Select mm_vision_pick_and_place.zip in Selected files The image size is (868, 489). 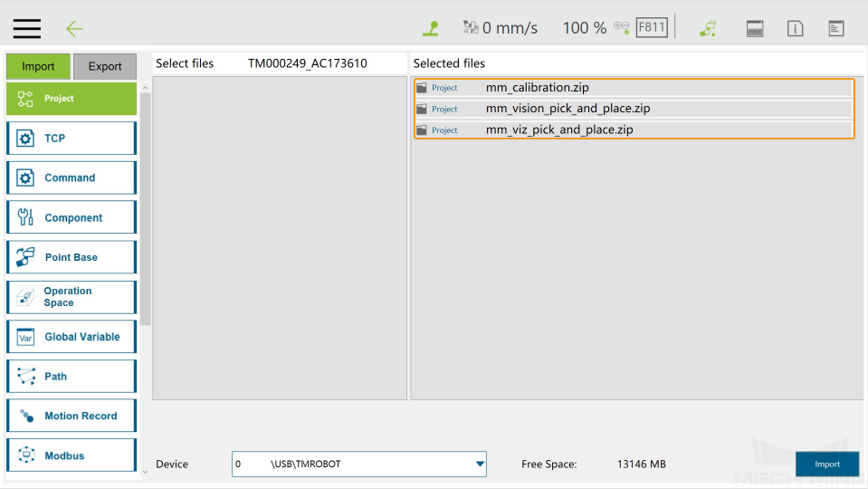pos(634,109)
